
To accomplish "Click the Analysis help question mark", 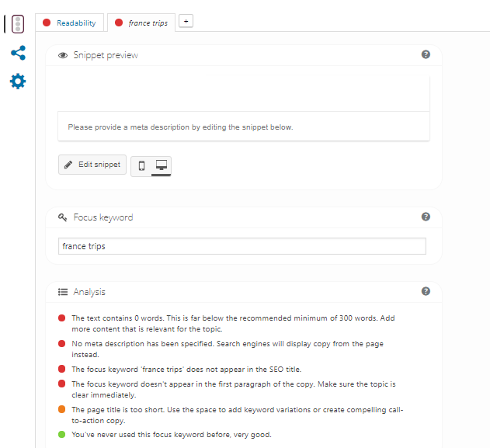I will coord(426,291).
